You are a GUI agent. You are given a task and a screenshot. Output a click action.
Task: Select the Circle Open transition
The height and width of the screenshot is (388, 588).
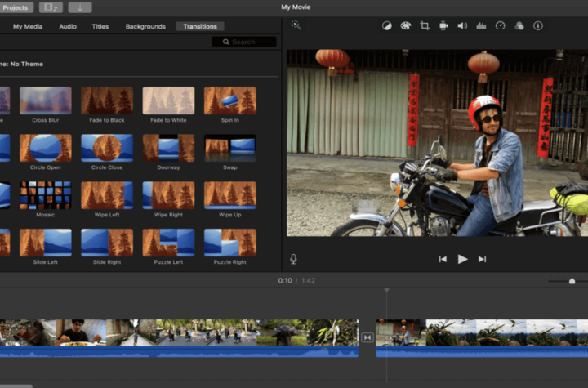click(46, 148)
